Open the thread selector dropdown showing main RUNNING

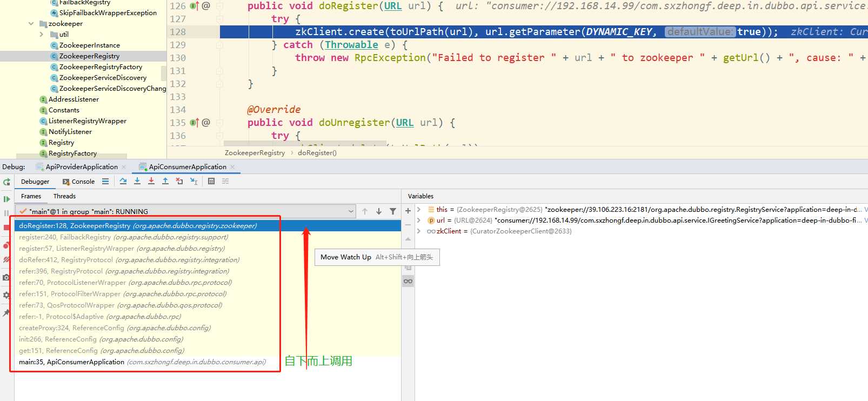pos(185,211)
